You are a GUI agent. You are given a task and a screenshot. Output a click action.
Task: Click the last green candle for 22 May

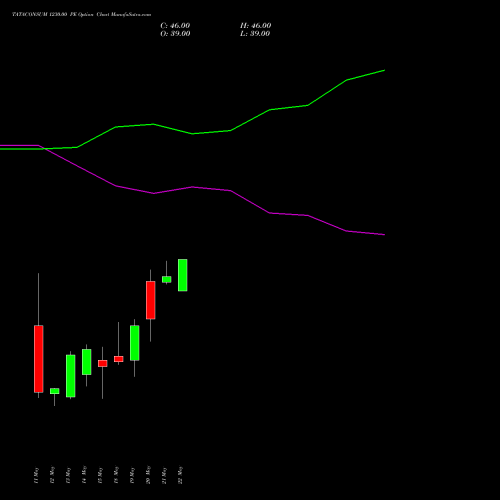pos(183,275)
